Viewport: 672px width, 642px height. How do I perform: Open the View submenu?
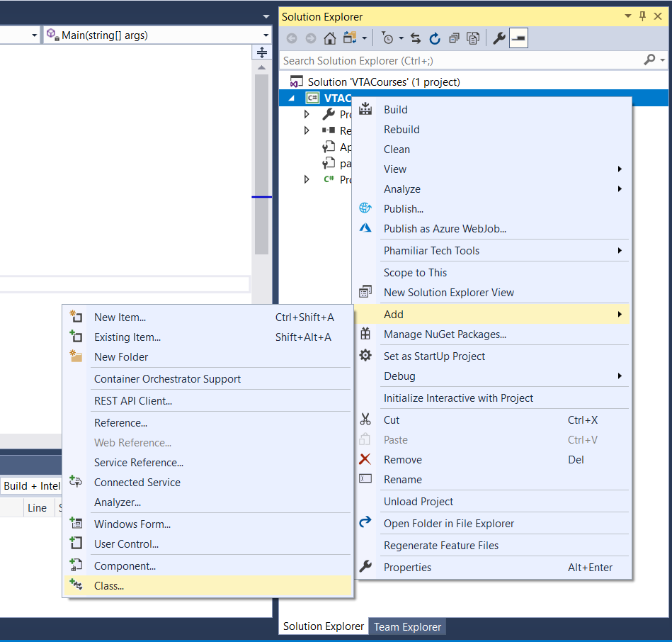[492, 169]
